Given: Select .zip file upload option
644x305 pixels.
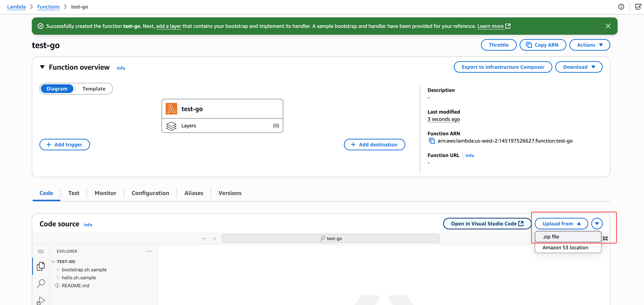Looking at the screenshot, I should (x=568, y=237).
